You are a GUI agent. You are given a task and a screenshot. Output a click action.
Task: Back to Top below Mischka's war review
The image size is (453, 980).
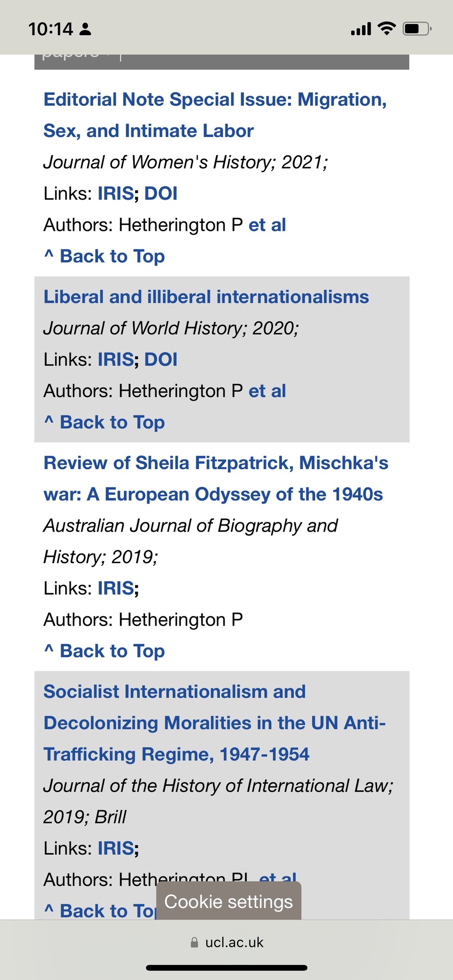click(x=104, y=651)
